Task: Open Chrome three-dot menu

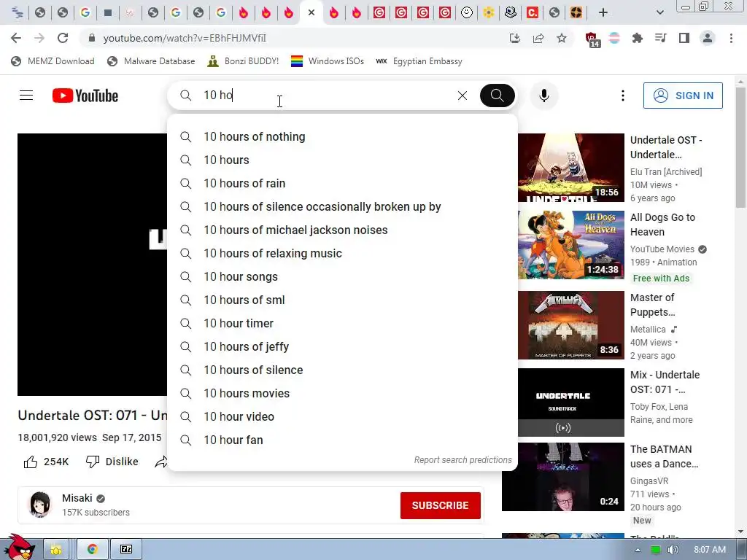Action: tap(731, 38)
